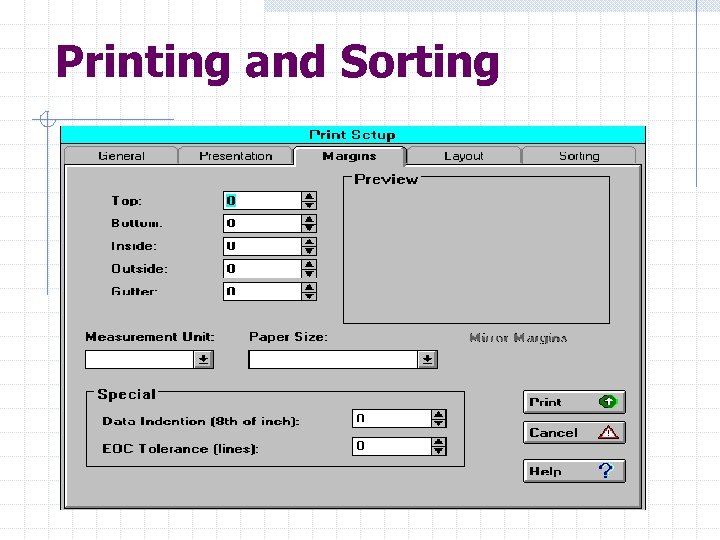720x540 pixels.
Task: Decrease the Outside margin with down arrow
Action: point(309,273)
